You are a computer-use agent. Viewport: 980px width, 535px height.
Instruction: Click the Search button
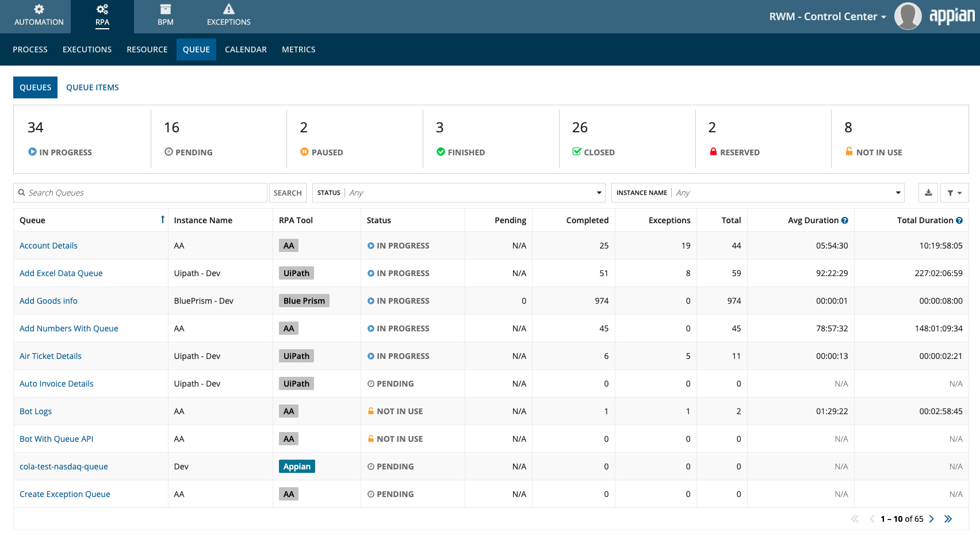(x=288, y=193)
